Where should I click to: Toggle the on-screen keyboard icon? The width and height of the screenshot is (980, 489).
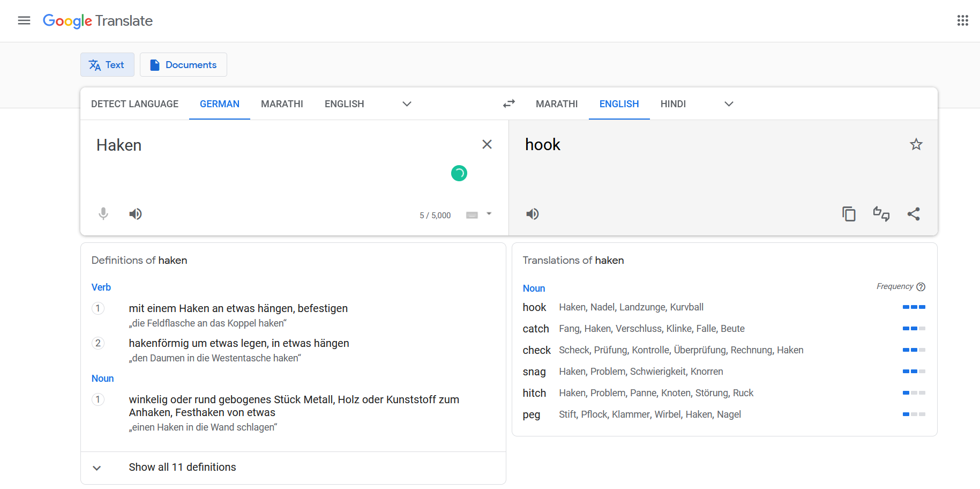point(472,215)
